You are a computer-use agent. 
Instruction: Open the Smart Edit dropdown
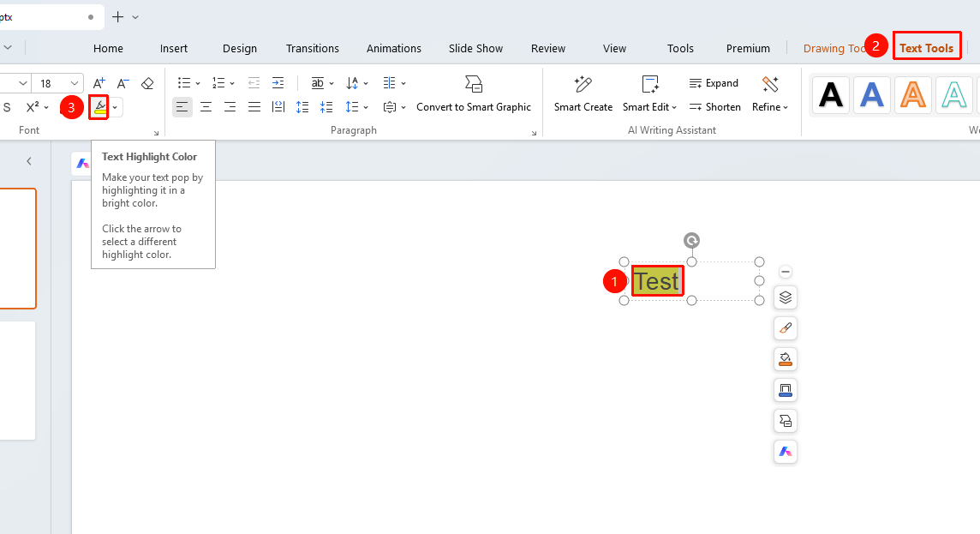pos(650,107)
